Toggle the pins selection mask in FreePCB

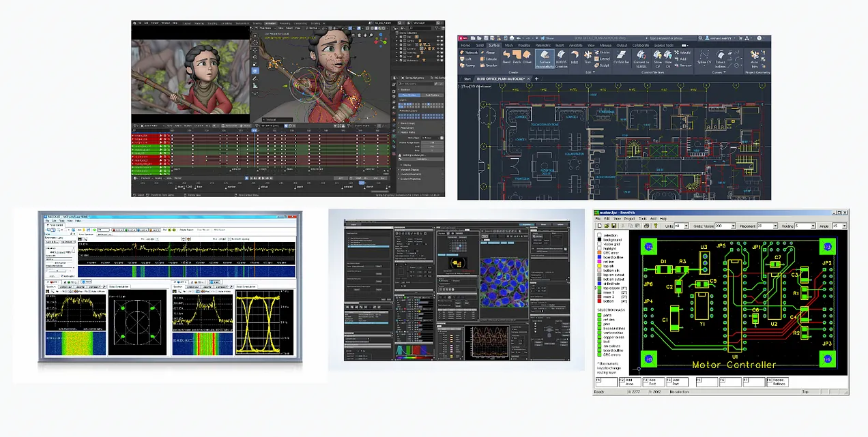(x=598, y=323)
